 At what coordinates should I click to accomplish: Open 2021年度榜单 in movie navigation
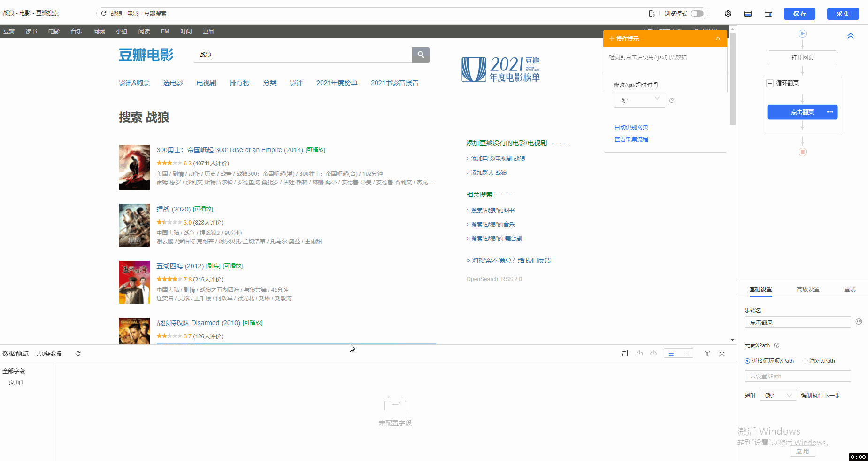pyautogui.click(x=337, y=83)
